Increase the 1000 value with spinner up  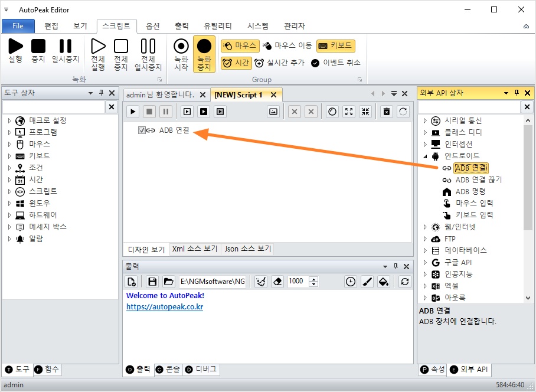[313, 279]
